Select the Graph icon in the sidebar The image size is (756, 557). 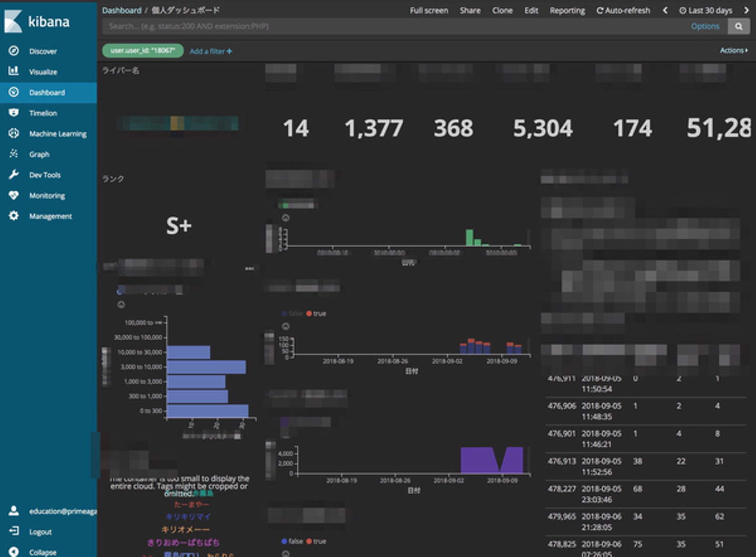pyautogui.click(x=14, y=154)
